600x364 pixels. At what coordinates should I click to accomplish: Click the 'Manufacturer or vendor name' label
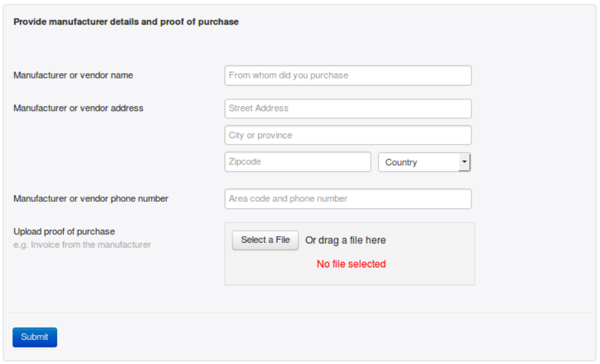(x=73, y=75)
